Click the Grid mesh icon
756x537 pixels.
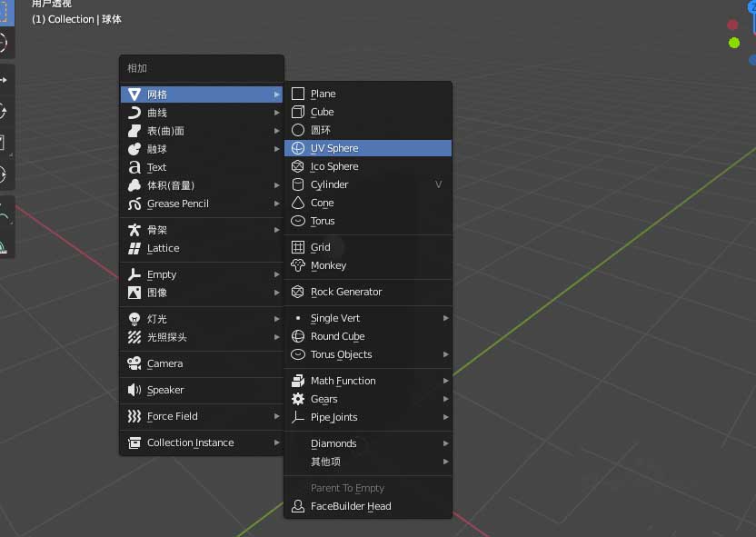pyautogui.click(x=298, y=247)
